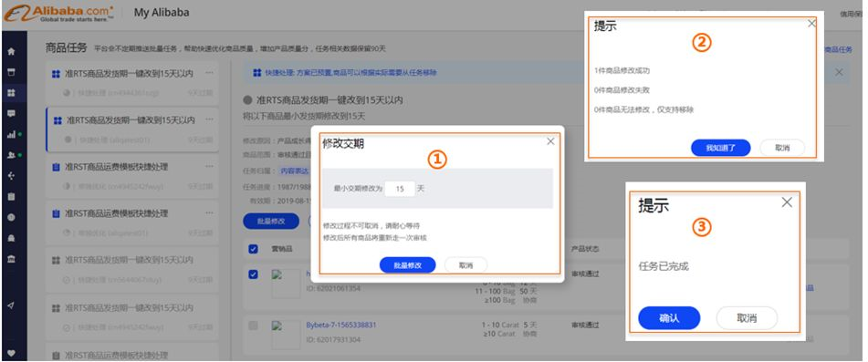Select the first 准RST商品运费模板快捷处理 task card
868x362 pixels.
tap(131, 176)
